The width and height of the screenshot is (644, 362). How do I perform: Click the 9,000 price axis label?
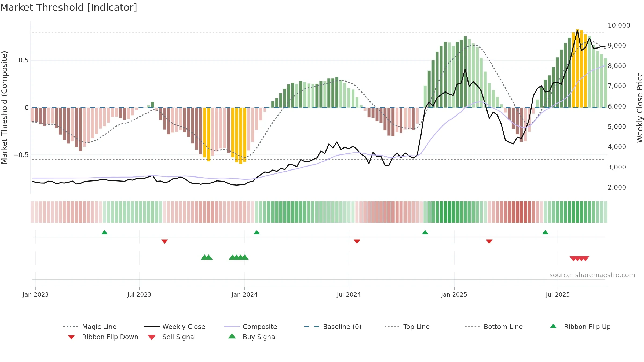(x=617, y=46)
